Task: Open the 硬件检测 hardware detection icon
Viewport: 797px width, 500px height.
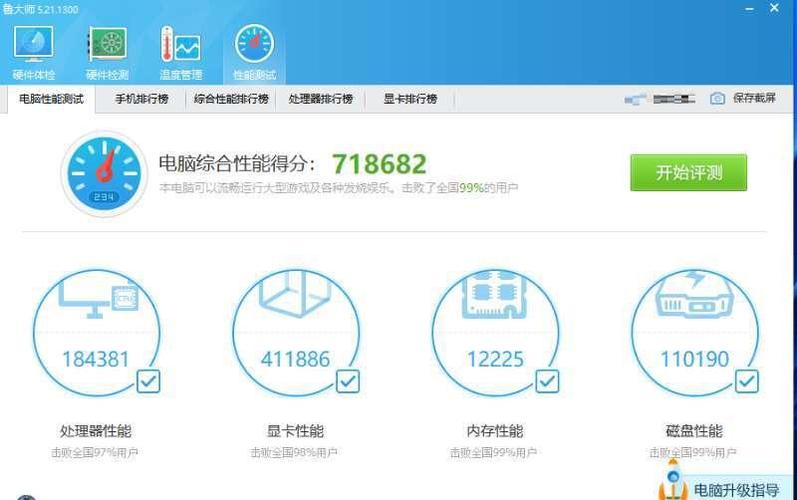Action: (107, 52)
